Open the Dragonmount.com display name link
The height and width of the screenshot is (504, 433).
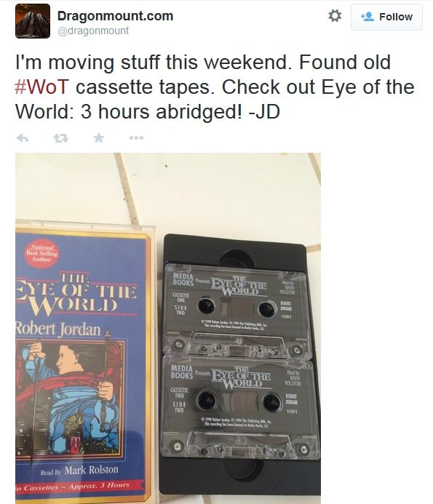pyautogui.click(x=115, y=16)
